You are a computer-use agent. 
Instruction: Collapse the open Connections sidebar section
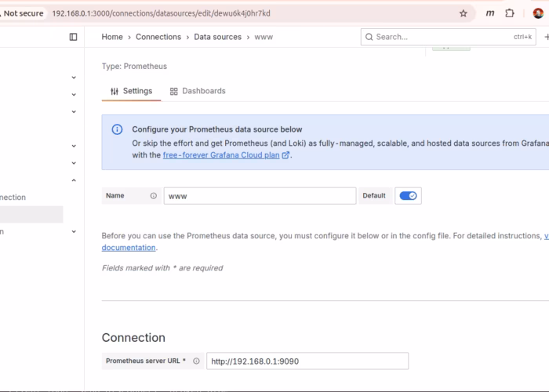(x=74, y=180)
